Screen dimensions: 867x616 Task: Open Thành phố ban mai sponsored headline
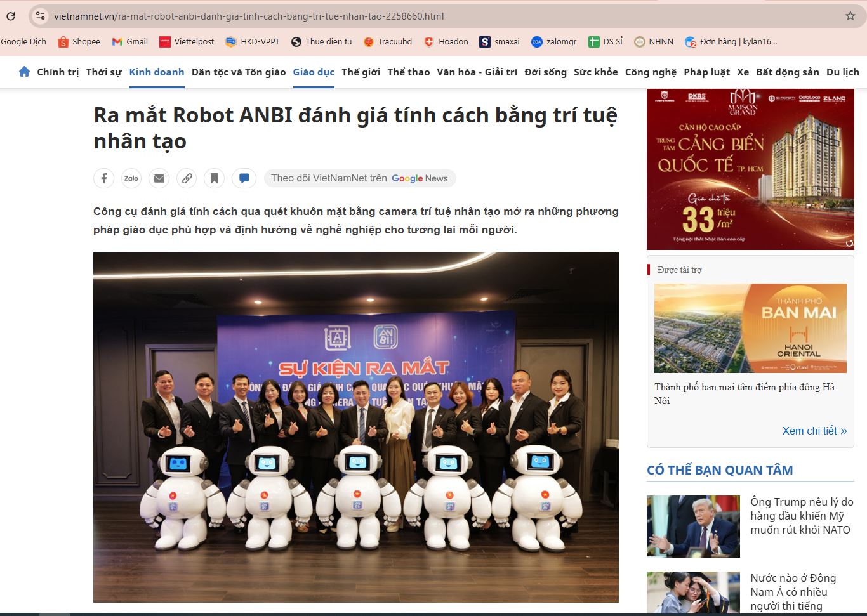click(745, 393)
